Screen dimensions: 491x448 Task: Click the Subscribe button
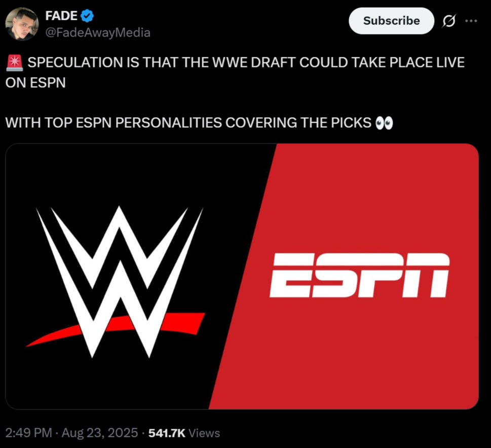(391, 21)
